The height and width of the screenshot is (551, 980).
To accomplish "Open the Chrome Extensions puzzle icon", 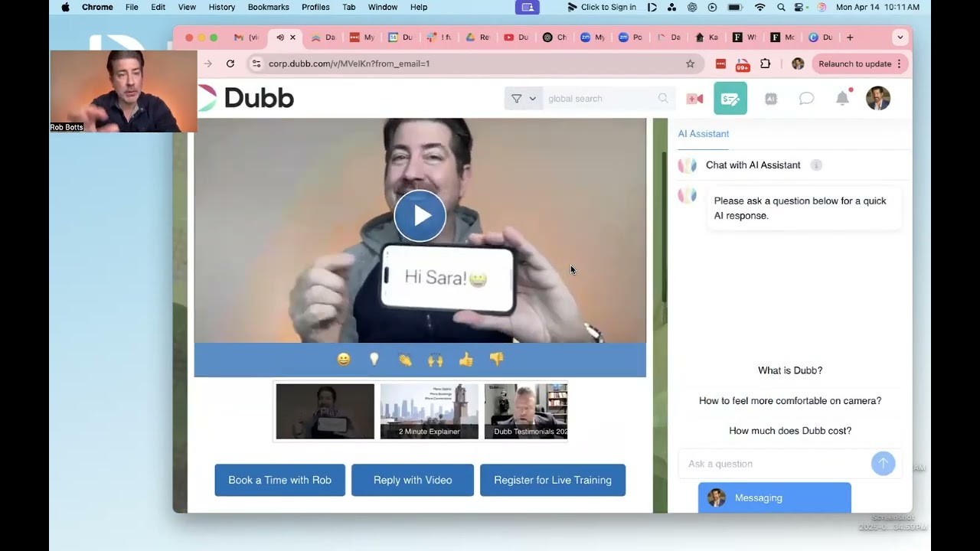I will 765,64.
